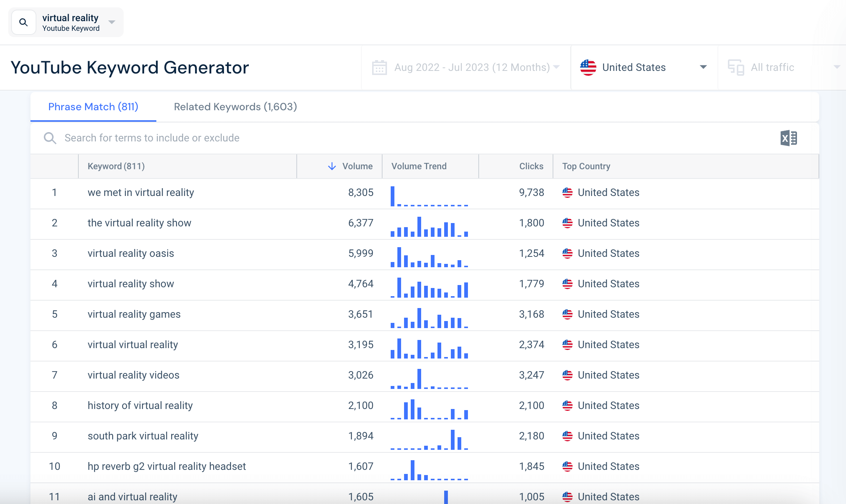Click the magnifying glass search icon top-left
This screenshot has width=846, height=504.
pyautogui.click(x=23, y=22)
